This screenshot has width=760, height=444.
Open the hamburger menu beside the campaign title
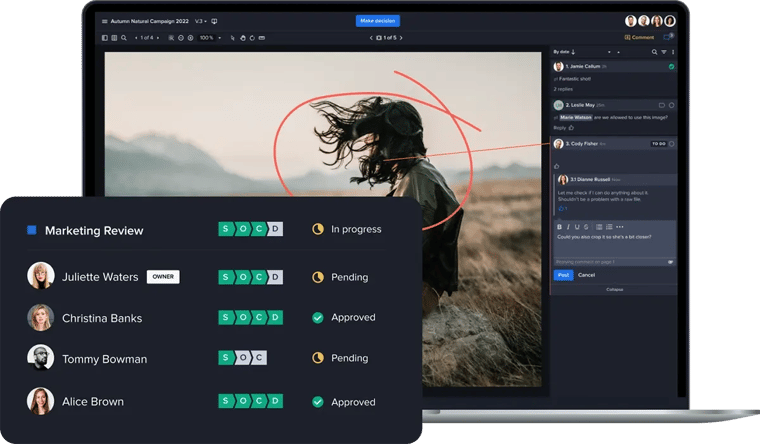(104, 21)
